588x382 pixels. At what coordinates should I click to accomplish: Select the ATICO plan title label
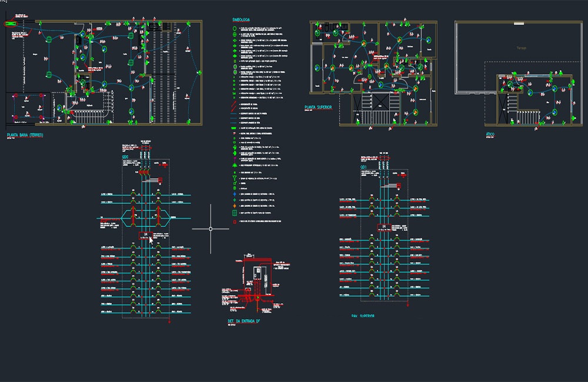[x=490, y=134]
